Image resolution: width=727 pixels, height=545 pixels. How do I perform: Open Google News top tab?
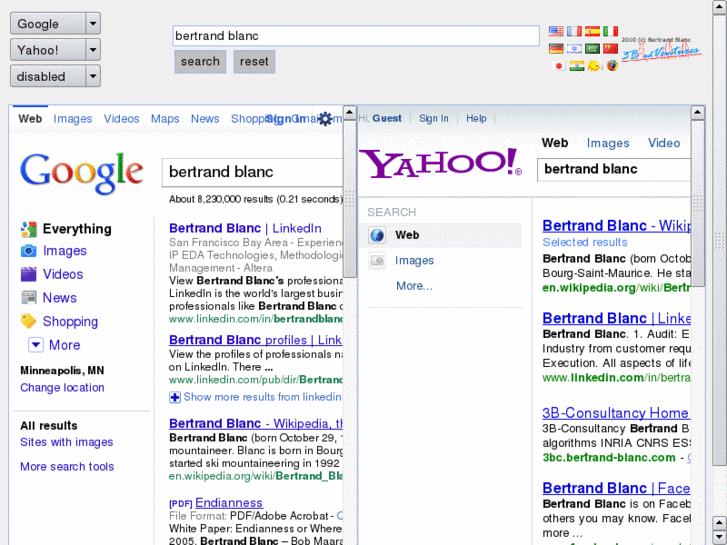(205, 119)
